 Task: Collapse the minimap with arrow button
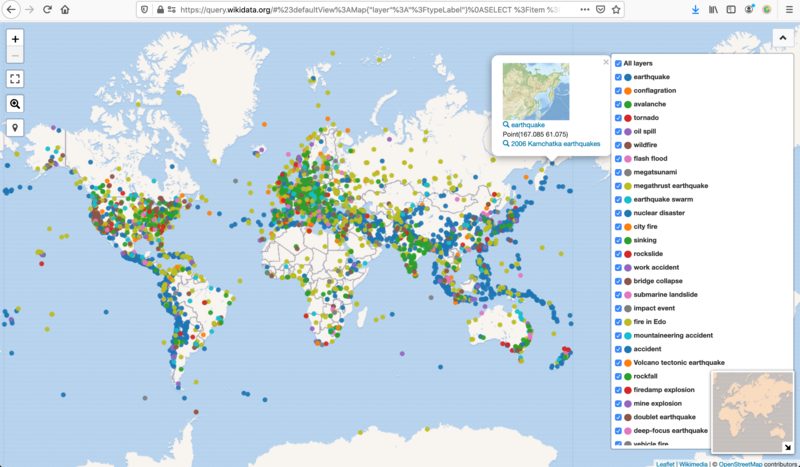(787, 447)
